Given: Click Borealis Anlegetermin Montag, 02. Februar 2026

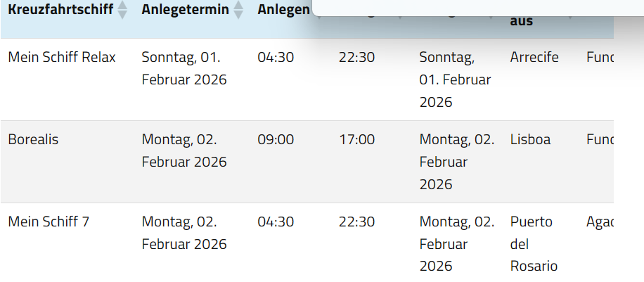Looking at the screenshot, I should tap(184, 150).
